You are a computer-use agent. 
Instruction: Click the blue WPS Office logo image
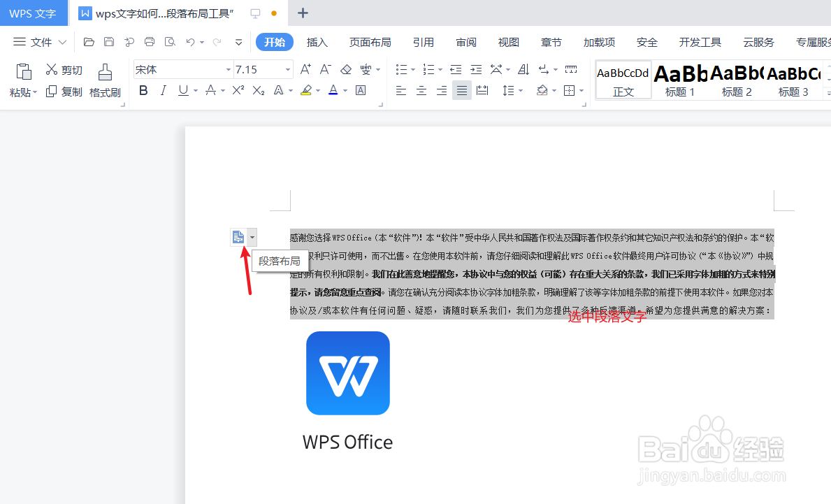point(347,373)
